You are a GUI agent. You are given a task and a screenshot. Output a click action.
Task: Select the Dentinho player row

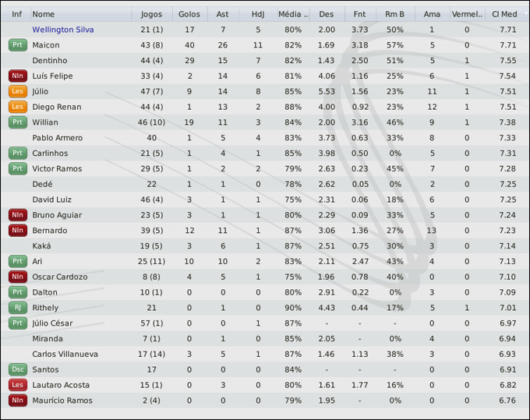(x=50, y=60)
